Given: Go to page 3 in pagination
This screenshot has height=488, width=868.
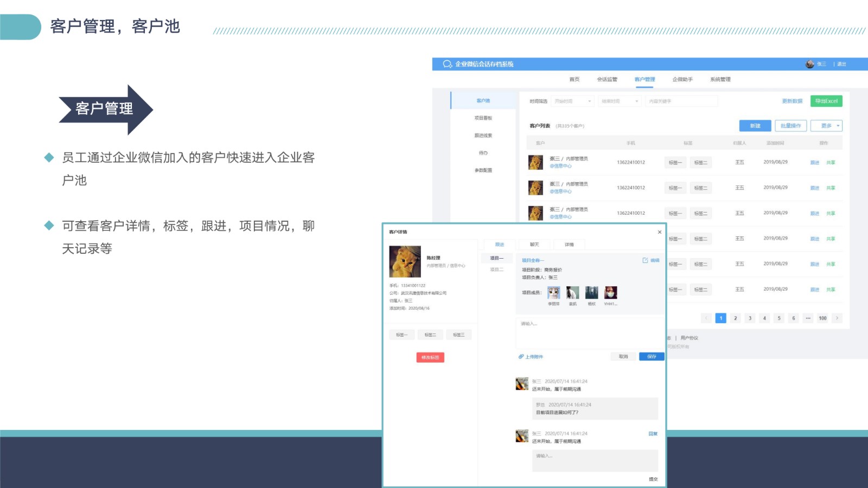Looking at the screenshot, I should [x=750, y=318].
